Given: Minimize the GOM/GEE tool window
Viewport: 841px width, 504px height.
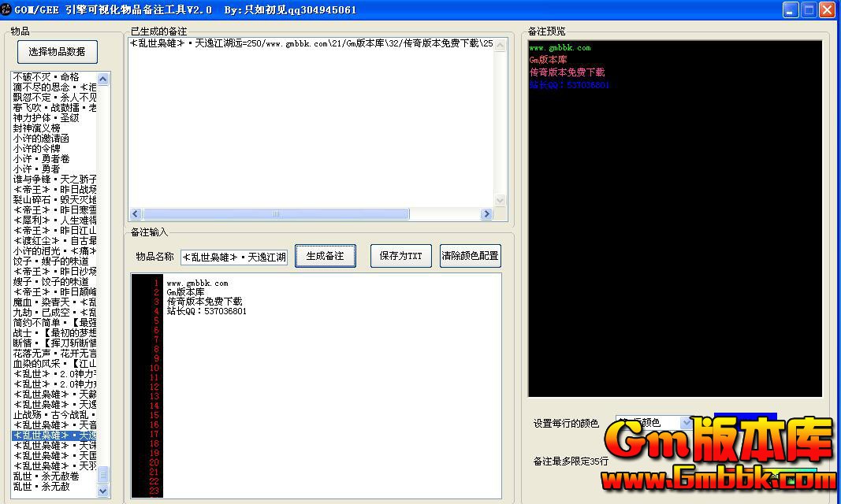Looking at the screenshot, I should click(791, 10).
